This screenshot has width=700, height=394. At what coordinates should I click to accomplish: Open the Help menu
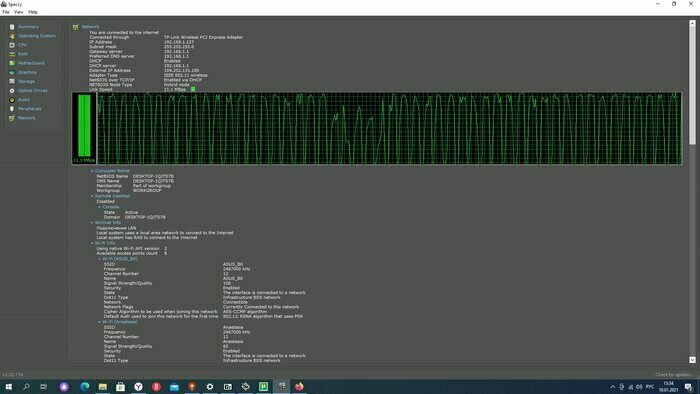point(33,12)
